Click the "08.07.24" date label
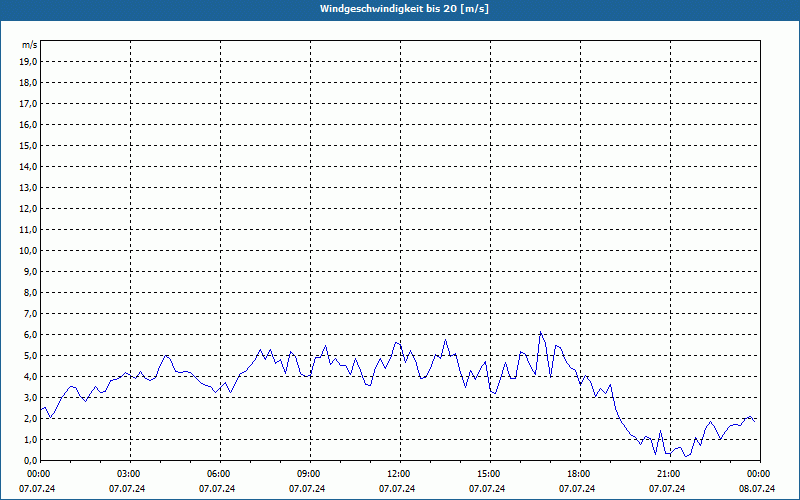The image size is (800, 500). coord(757,489)
